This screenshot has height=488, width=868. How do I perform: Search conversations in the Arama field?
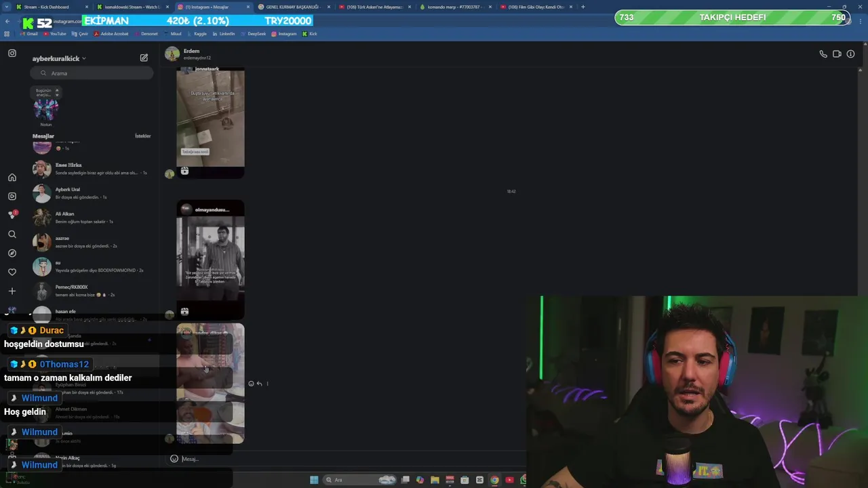pyautogui.click(x=92, y=73)
